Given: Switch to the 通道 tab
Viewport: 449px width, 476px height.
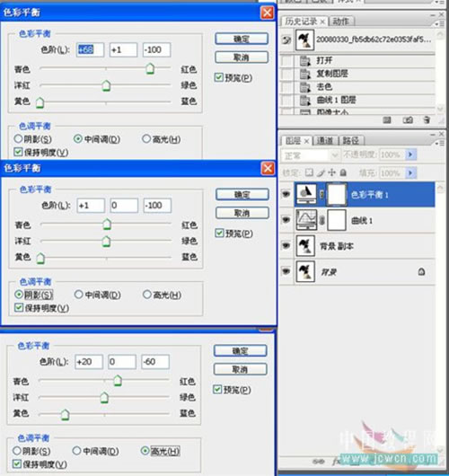Looking at the screenshot, I should click(x=324, y=141).
